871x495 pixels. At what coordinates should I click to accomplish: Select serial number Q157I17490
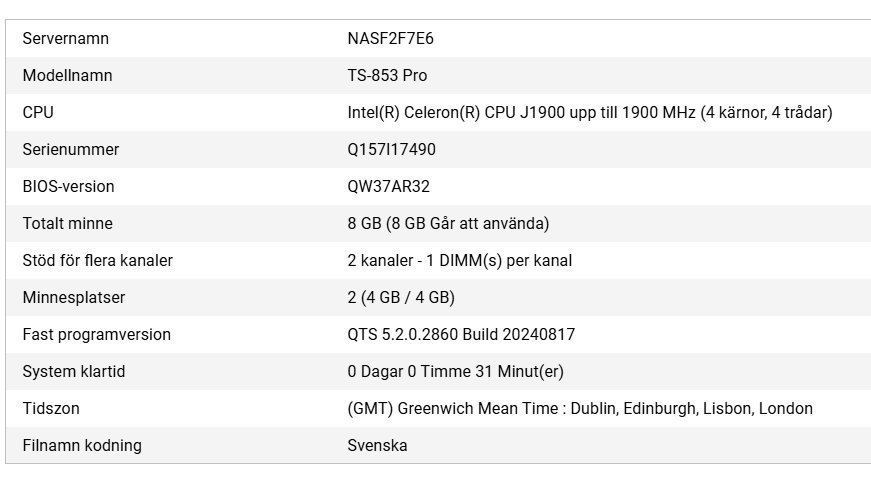391,150
